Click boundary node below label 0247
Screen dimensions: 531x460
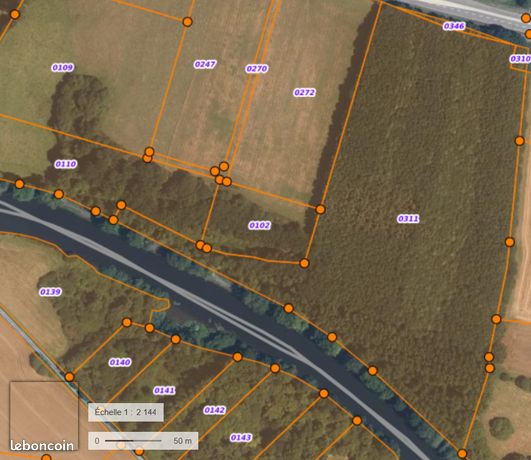(x=214, y=171)
